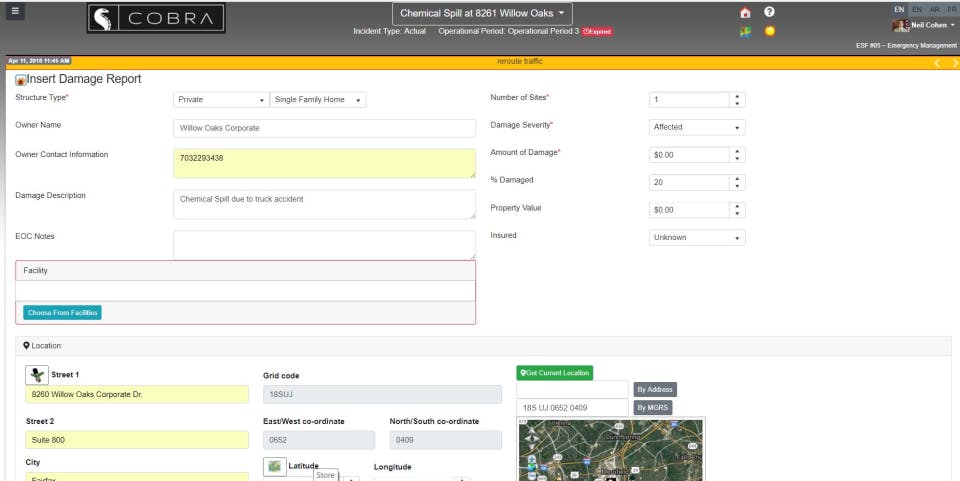Expand the Insured Unknown dropdown
Viewport: 960px width, 481px height.
[x=697, y=237]
